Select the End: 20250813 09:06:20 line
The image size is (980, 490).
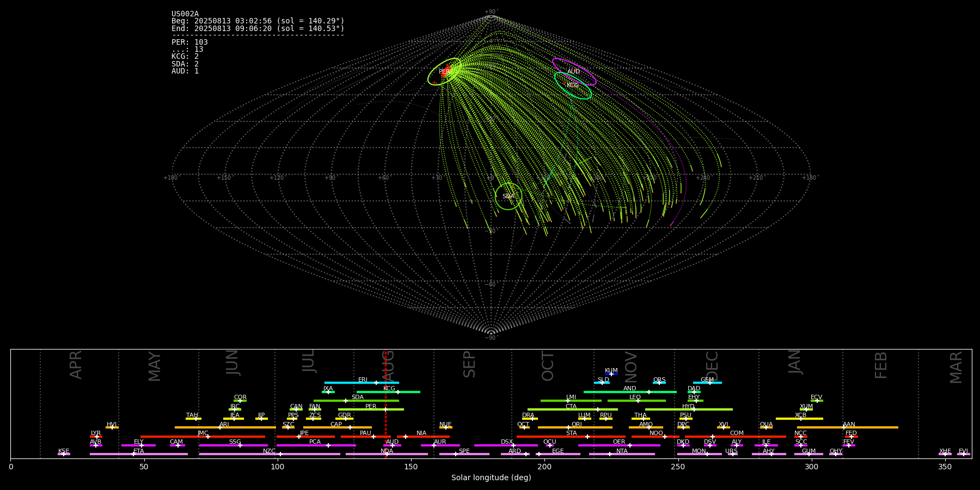pos(258,28)
